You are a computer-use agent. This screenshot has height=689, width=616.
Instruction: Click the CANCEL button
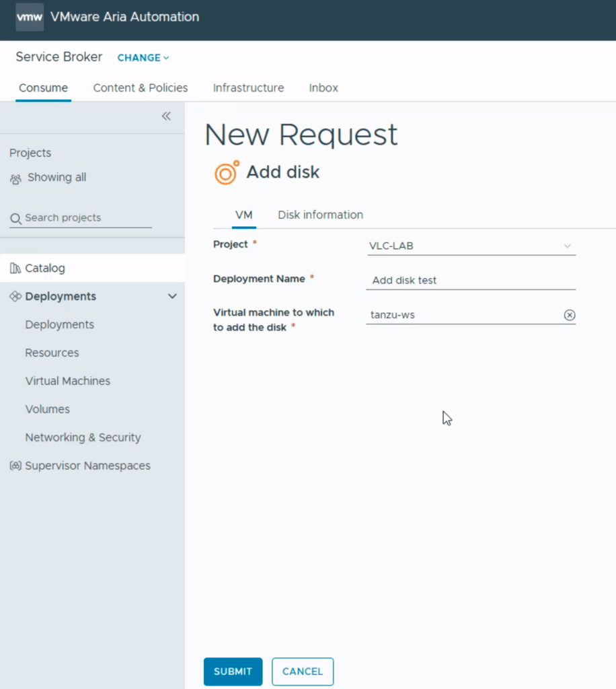coord(303,672)
